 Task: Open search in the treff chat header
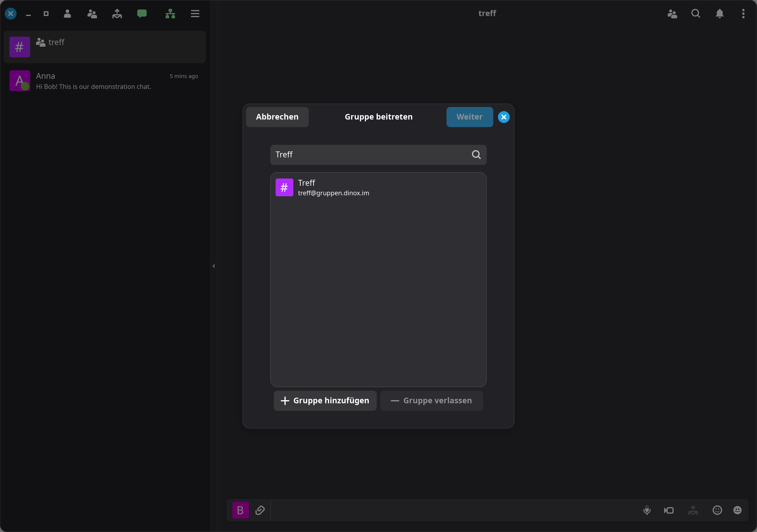tap(696, 14)
